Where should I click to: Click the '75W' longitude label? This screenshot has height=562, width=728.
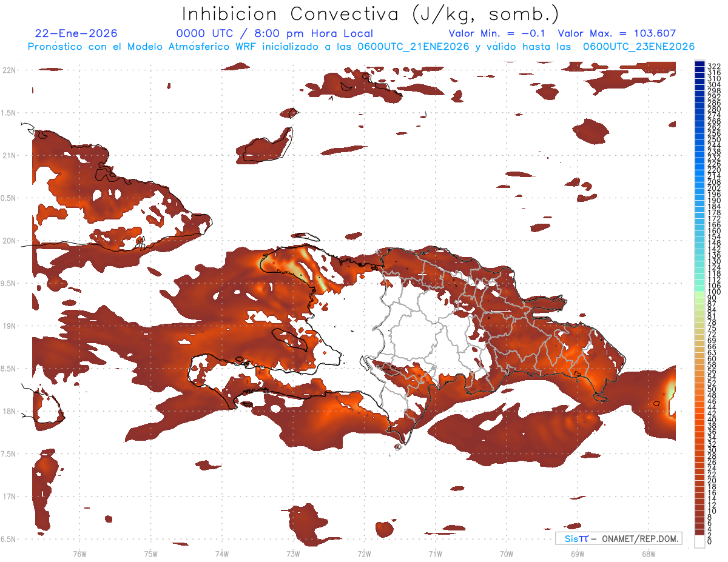coord(151,553)
